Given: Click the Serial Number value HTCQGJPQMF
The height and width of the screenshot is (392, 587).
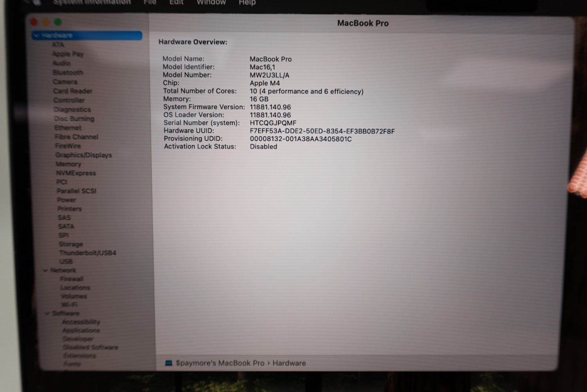Looking at the screenshot, I should (273, 123).
